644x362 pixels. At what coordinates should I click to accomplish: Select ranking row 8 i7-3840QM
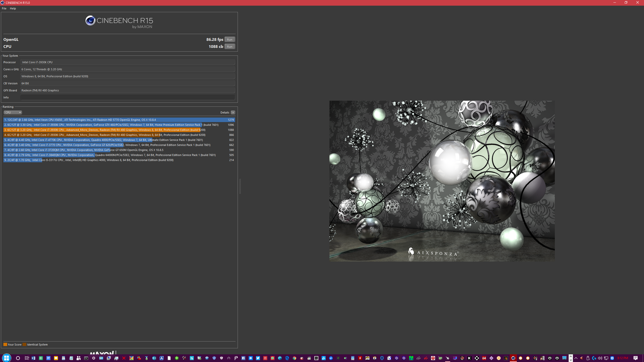click(x=119, y=155)
